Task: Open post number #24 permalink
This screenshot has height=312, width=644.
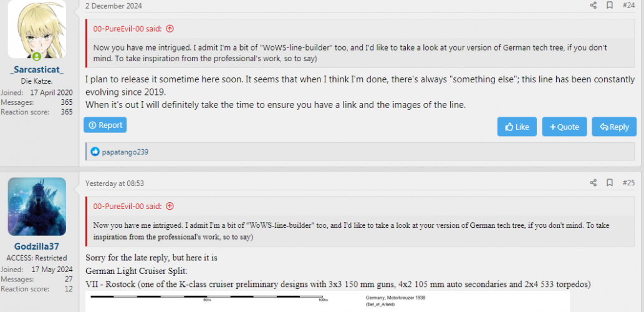Action: tap(628, 6)
